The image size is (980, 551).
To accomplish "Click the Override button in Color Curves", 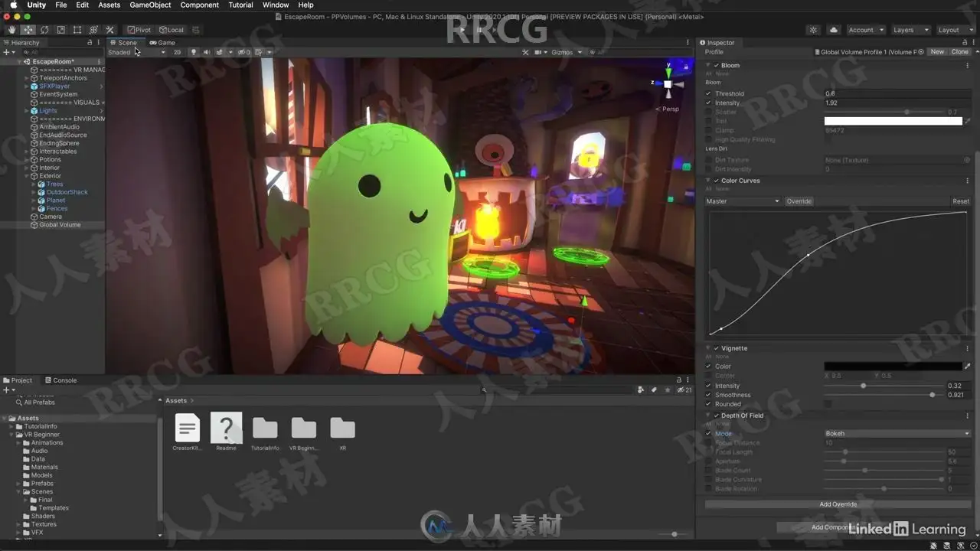I will 799,201.
